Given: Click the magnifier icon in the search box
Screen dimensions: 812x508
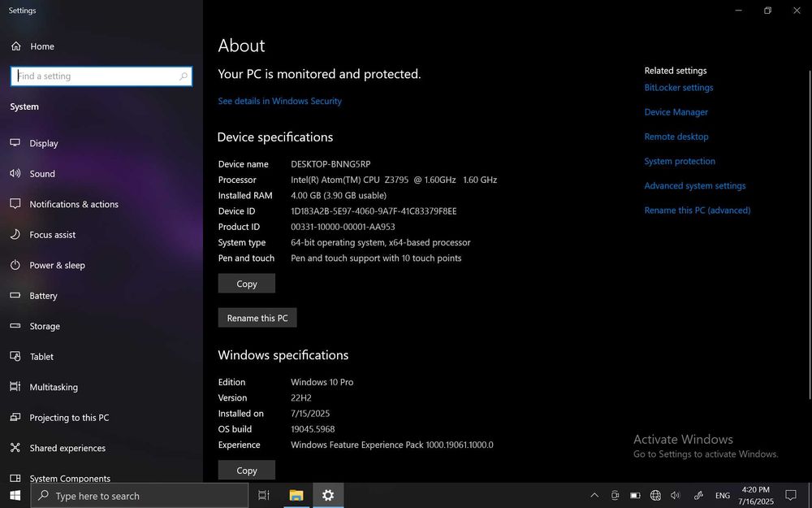Looking at the screenshot, I should (x=183, y=76).
